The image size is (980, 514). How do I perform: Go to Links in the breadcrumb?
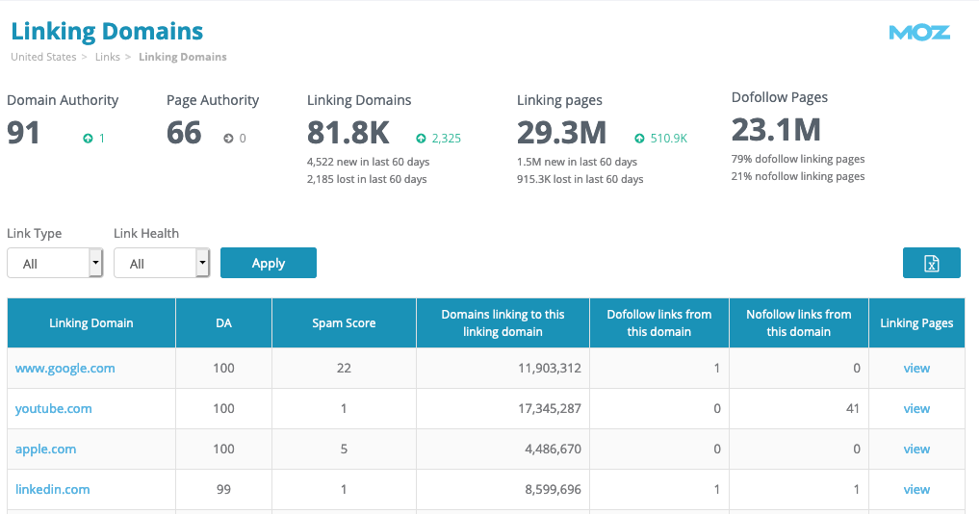(108, 57)
